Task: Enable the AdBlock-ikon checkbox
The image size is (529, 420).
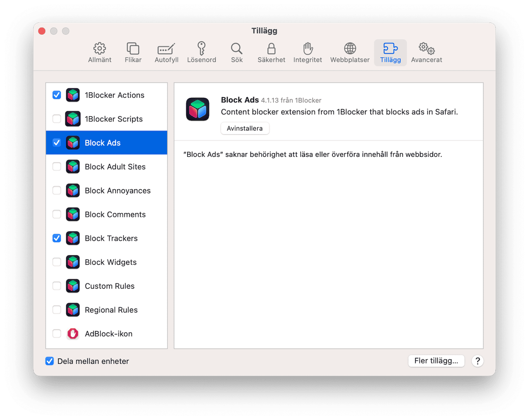Action: (57, 334)
